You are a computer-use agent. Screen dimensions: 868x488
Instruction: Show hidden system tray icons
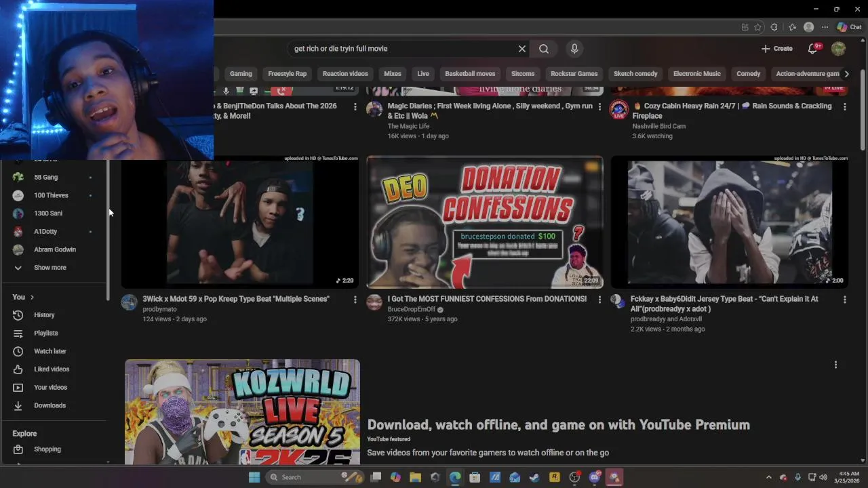pyautogui.click(x=768, y=477)
